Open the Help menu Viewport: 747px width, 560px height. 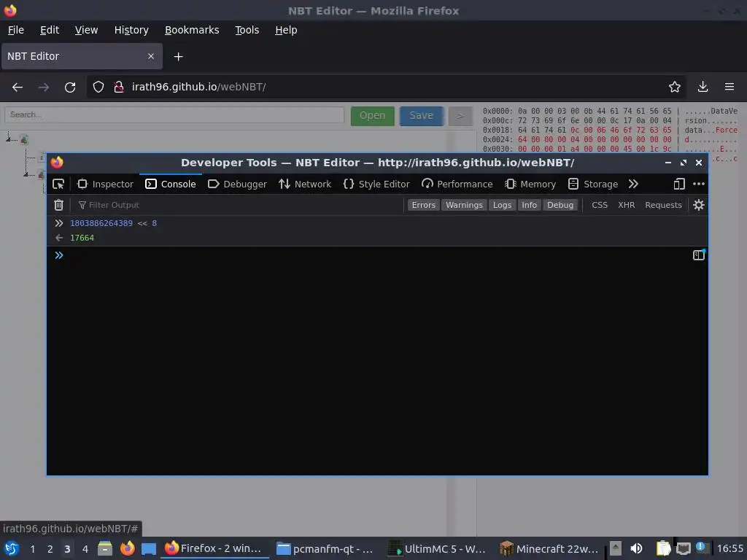click(x=286, y=30)
